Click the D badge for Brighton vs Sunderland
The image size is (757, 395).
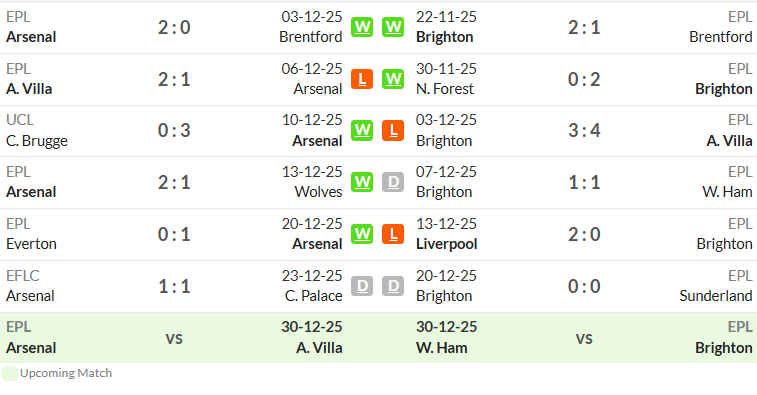[x=393, y=286]
